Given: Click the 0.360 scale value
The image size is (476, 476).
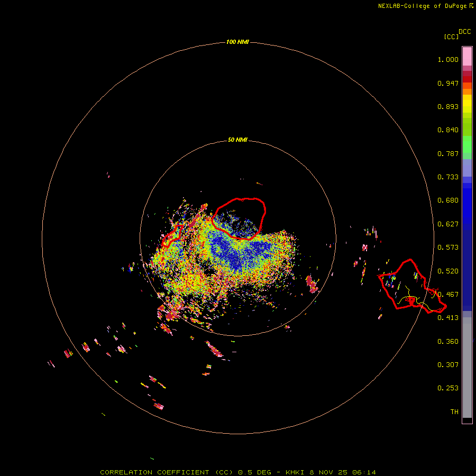Looking at the screenshot, I should click(x=448, y=342).
